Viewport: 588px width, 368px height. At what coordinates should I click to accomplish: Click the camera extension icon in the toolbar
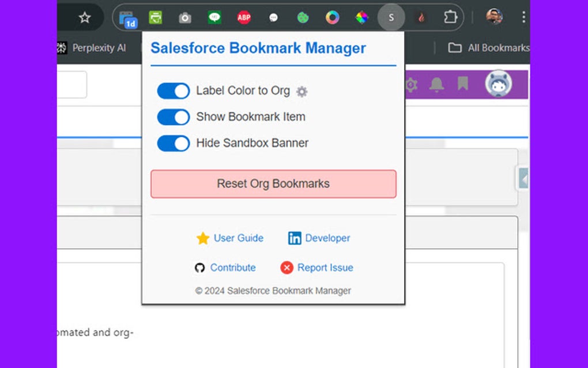(x=184, y=17)
